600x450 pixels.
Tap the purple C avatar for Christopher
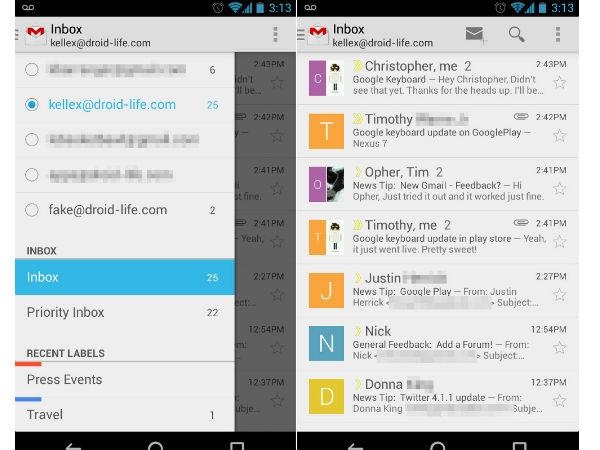318,78
